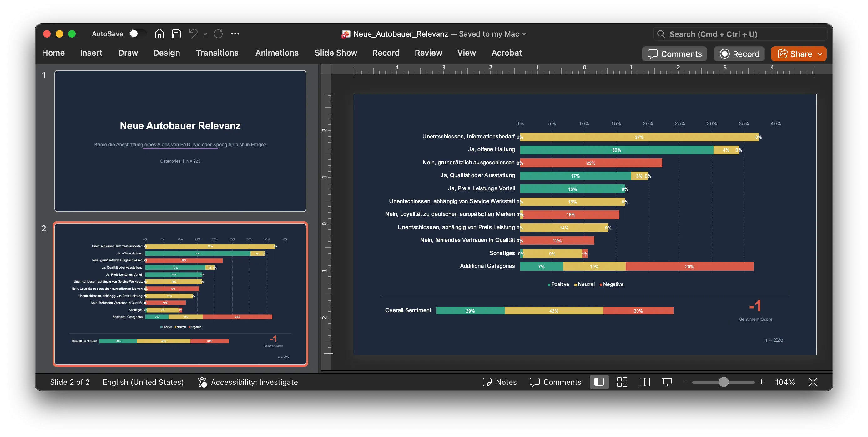Click the Save icon
This screenshot has height=437, width=868.
(x=176, y=34)
